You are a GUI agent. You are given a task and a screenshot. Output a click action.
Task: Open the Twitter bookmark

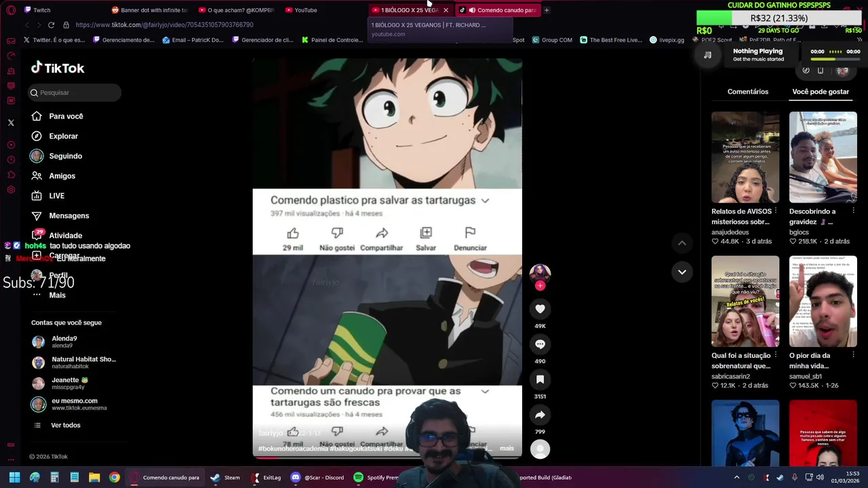54,40
